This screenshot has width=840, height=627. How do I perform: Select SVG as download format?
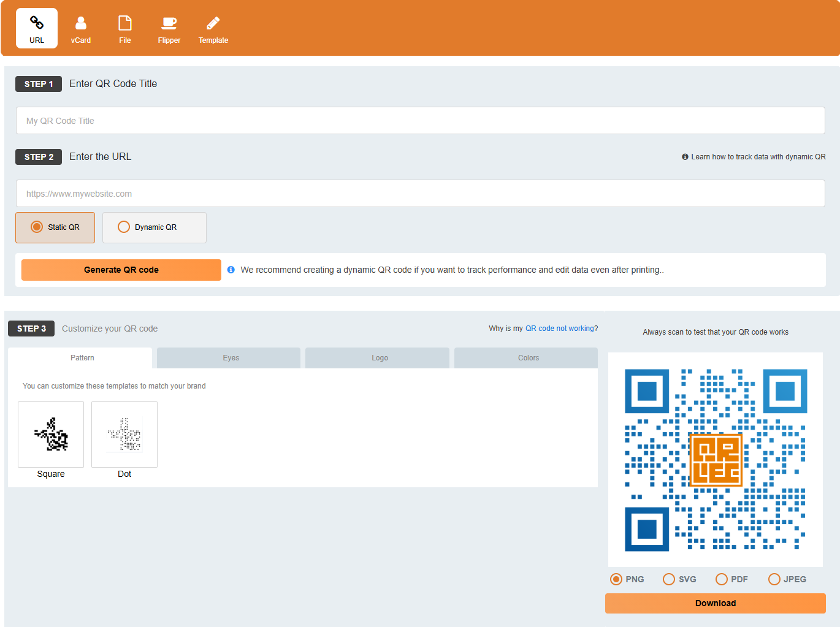[x=669, y=579]
